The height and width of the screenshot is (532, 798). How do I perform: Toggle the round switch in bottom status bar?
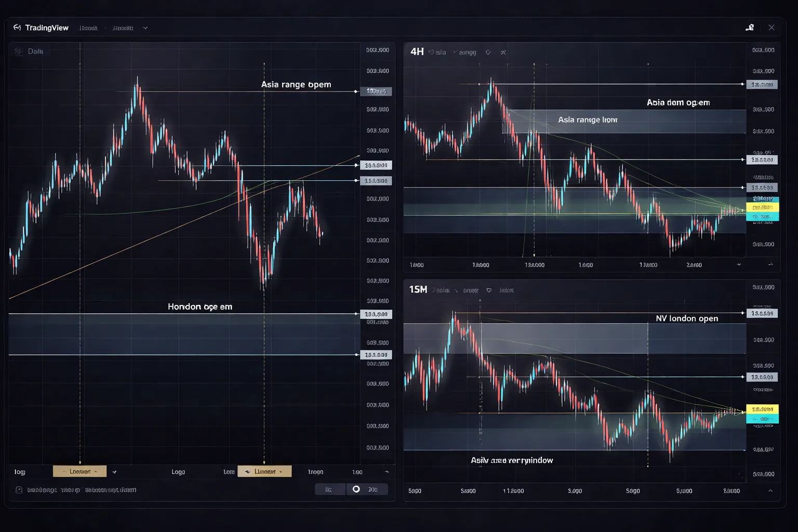click(356, 489)
